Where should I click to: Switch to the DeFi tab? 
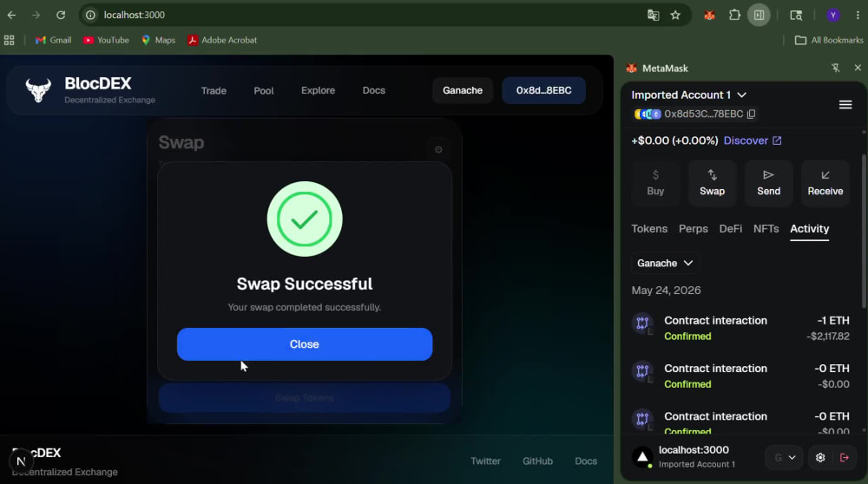(x=730, y=228)
